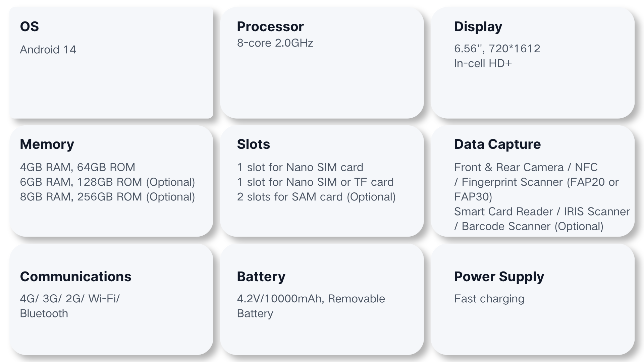Click the 4G/ 3G/ 2G/ Wi-Fi/ text
The width and height of the screenshot is (644, 362).
pyautogui.click(x=70, y=299)
